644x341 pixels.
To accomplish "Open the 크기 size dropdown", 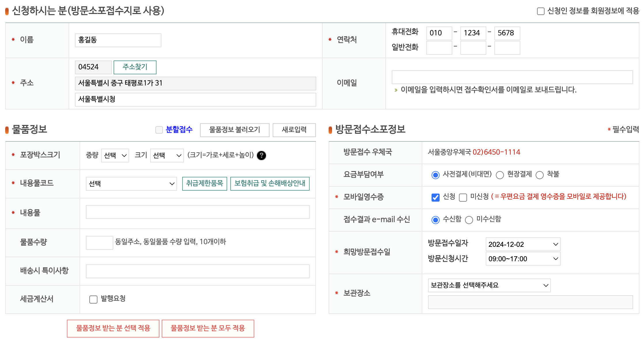I will 167,156.
